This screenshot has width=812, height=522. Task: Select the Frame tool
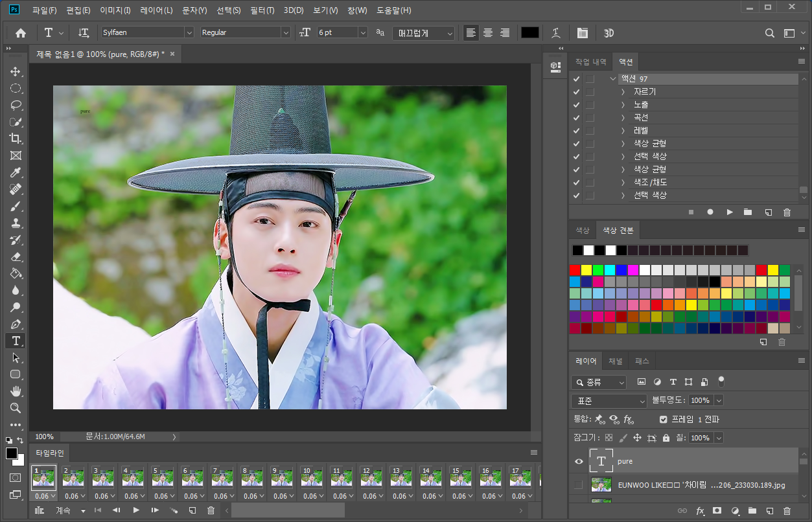point(16,155)
